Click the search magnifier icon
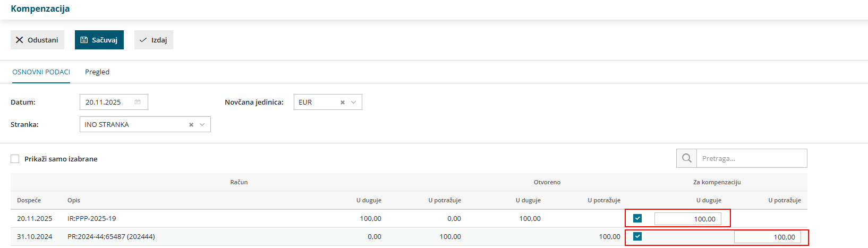The height and width of the screenshot is (248, 868). 686,158
